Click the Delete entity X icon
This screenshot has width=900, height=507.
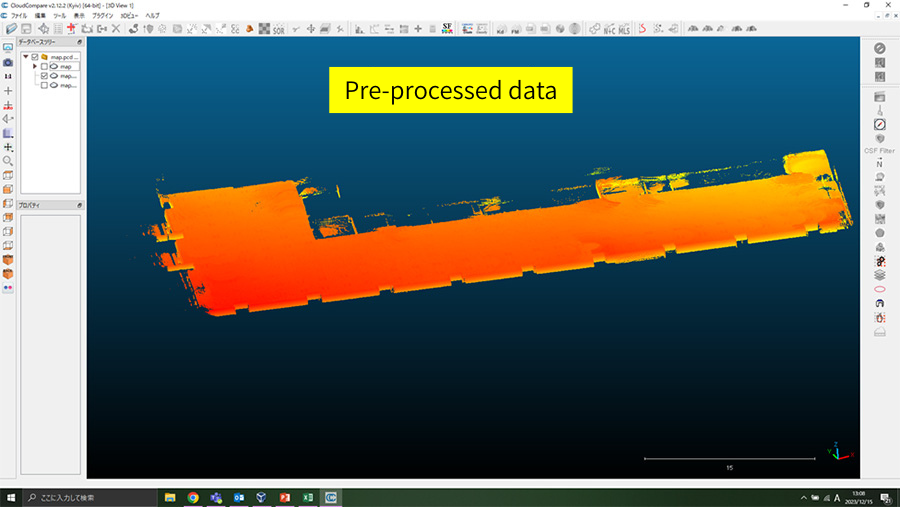pos(116,29)
